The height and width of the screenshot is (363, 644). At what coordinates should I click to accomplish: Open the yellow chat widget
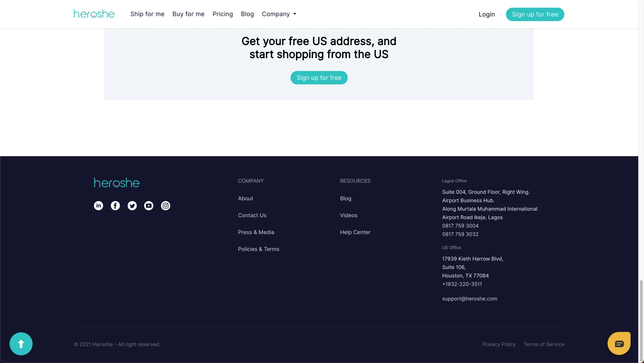(619, 343)
